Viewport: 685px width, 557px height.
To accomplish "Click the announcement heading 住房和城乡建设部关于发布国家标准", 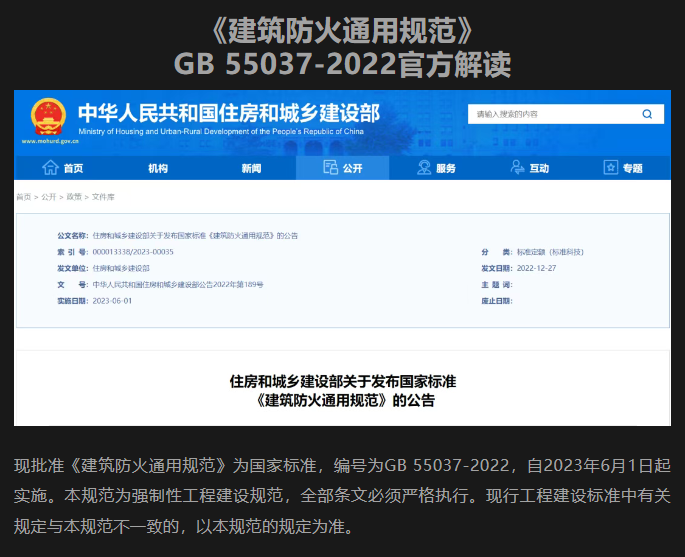I will [342, 381].
